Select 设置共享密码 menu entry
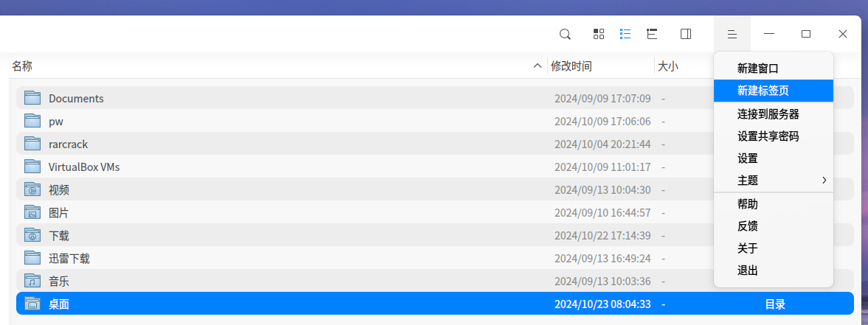Screen dimensions: 868x325 coord(774,136)
